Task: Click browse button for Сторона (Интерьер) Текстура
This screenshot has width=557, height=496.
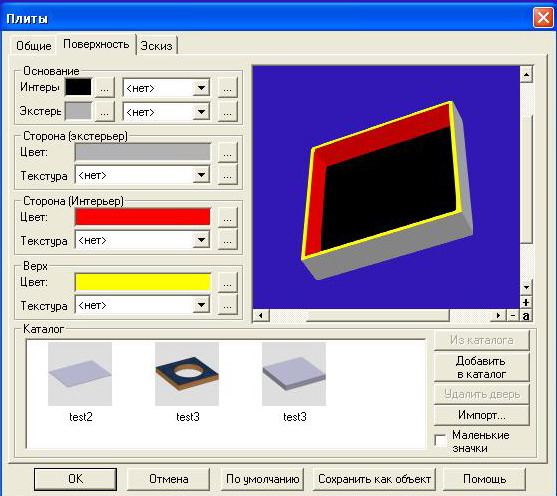Action: [x=227, y=241]
